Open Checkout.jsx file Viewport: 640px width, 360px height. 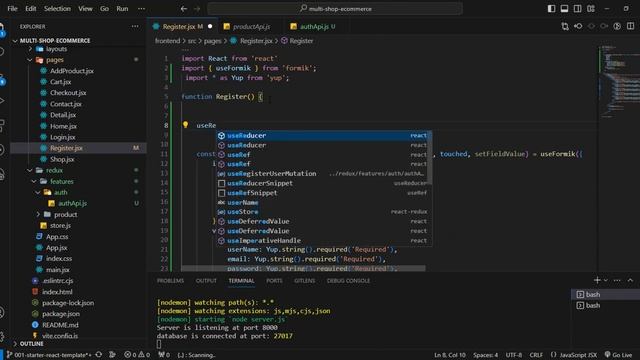pos(68,93)
